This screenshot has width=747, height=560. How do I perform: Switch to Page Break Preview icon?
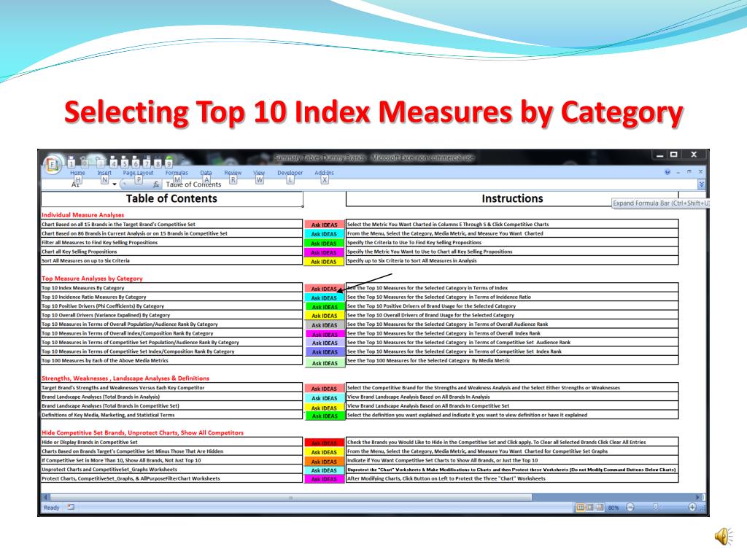pos(600,507)
